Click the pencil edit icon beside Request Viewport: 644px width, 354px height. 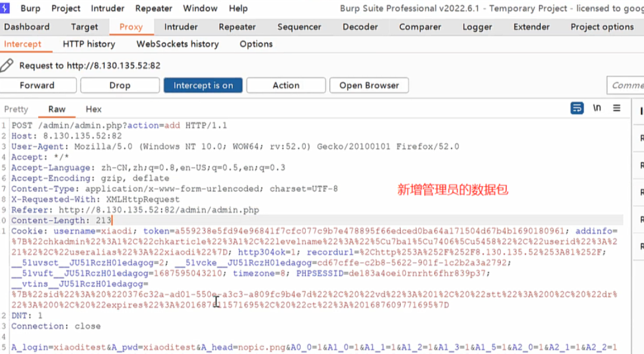coord(7,66)
